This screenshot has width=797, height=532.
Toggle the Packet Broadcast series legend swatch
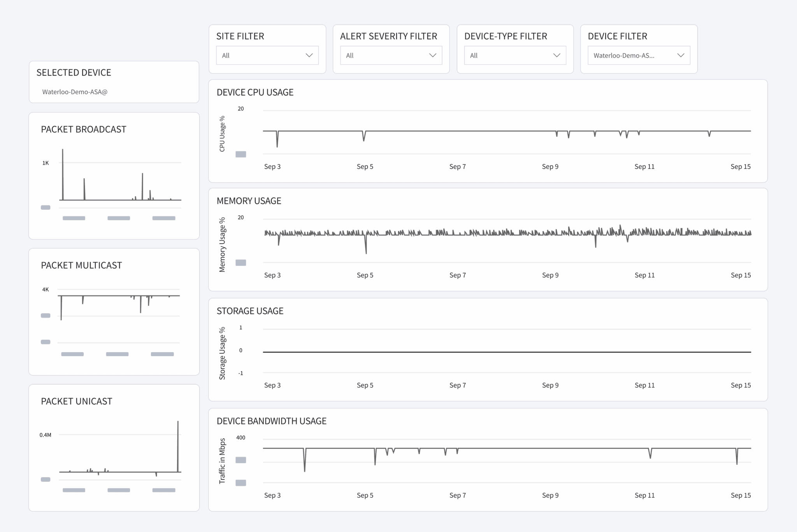pos(45,207)
